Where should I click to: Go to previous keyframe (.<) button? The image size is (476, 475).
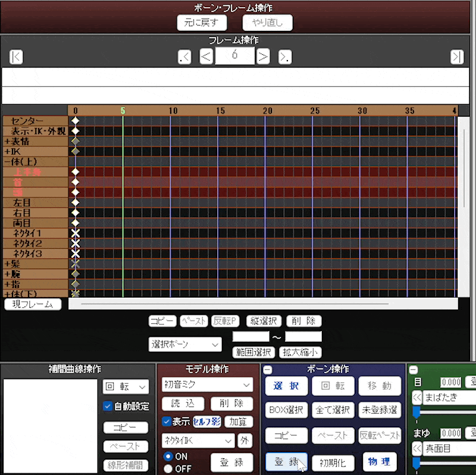(x=184, y=57)
